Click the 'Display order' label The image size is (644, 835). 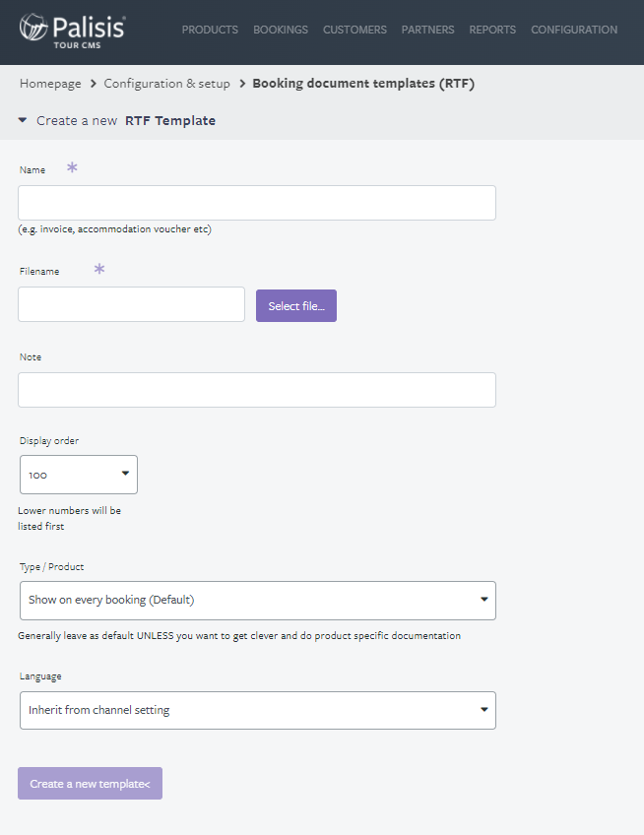49,441
